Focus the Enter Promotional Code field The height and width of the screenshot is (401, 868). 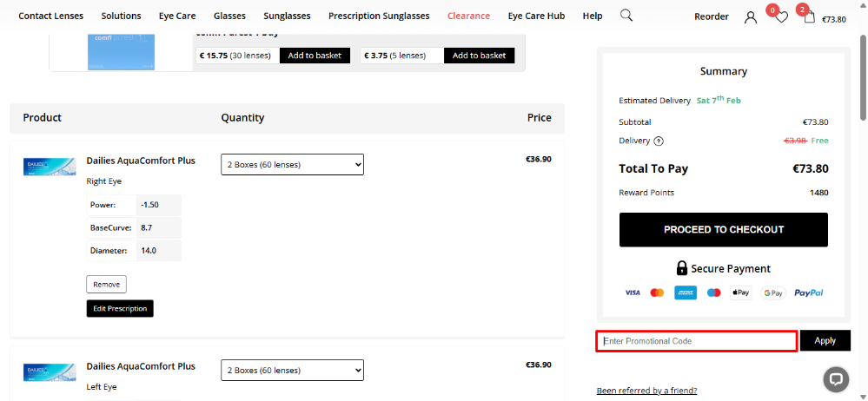point(697,341)
